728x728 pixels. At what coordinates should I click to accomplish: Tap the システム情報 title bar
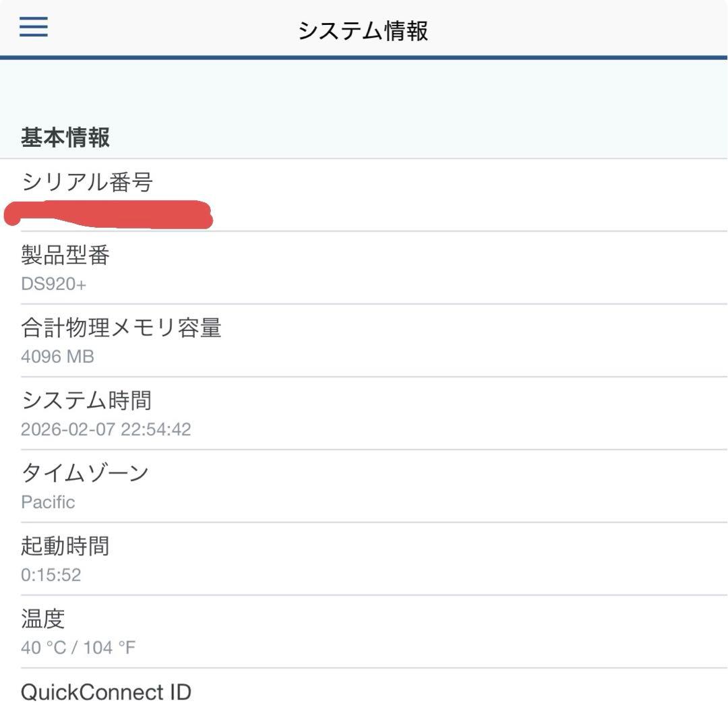click(x=364, y=30)
